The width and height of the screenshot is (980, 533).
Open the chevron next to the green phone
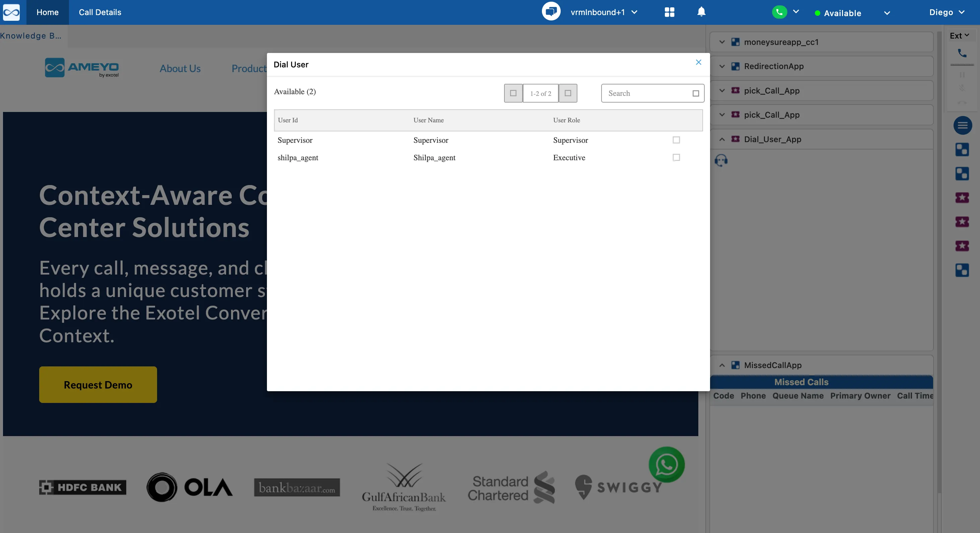795,11
